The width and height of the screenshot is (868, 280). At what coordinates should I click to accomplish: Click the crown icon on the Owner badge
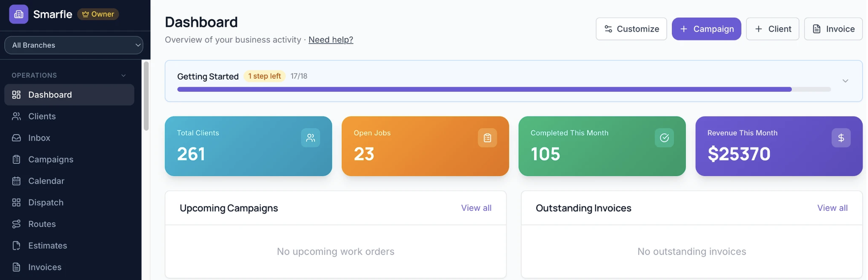pos(85,14)
